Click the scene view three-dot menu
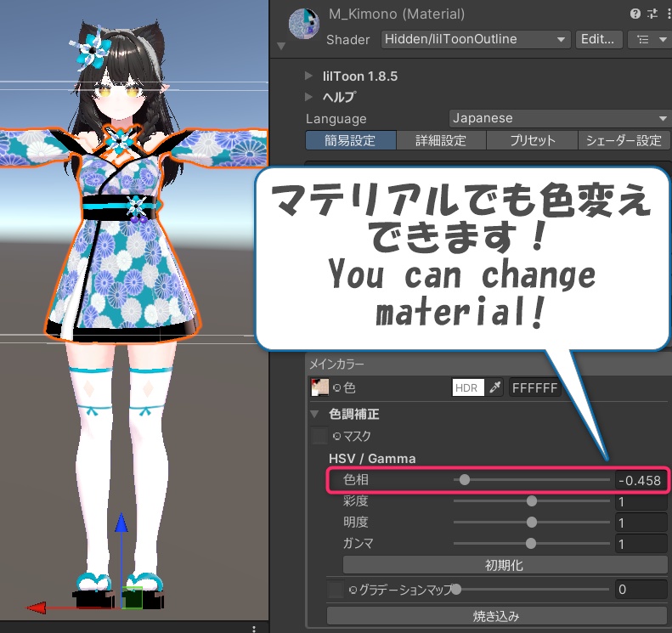The width and height of the screenshot is (672, 633). 254,628
